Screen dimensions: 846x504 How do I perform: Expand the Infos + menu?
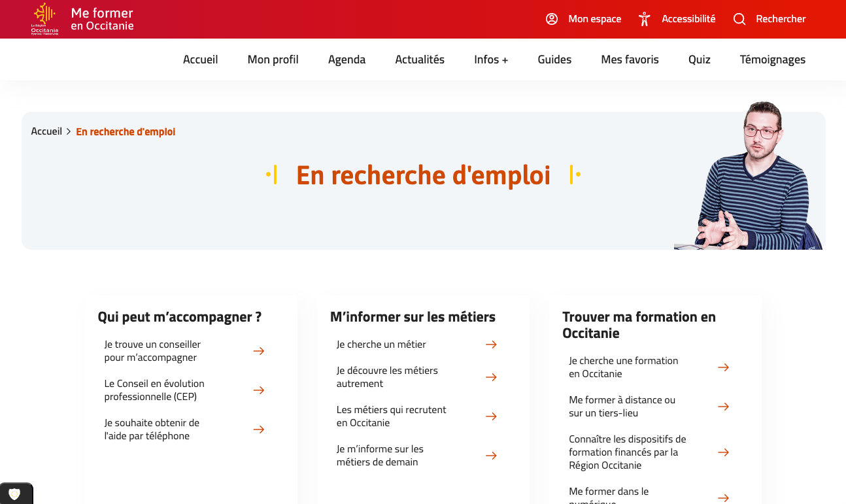(491, 59)
